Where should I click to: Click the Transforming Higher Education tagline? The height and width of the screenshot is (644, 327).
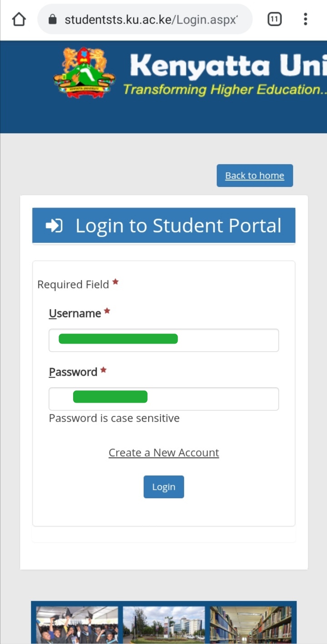pos(225,89)
